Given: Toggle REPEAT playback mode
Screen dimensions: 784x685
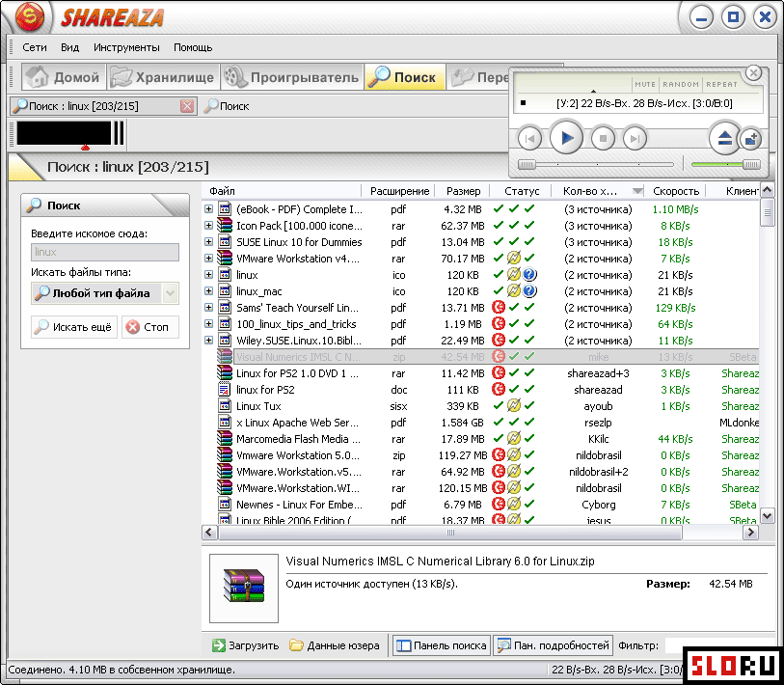Looking at the screenshot, I should (721, 84).
